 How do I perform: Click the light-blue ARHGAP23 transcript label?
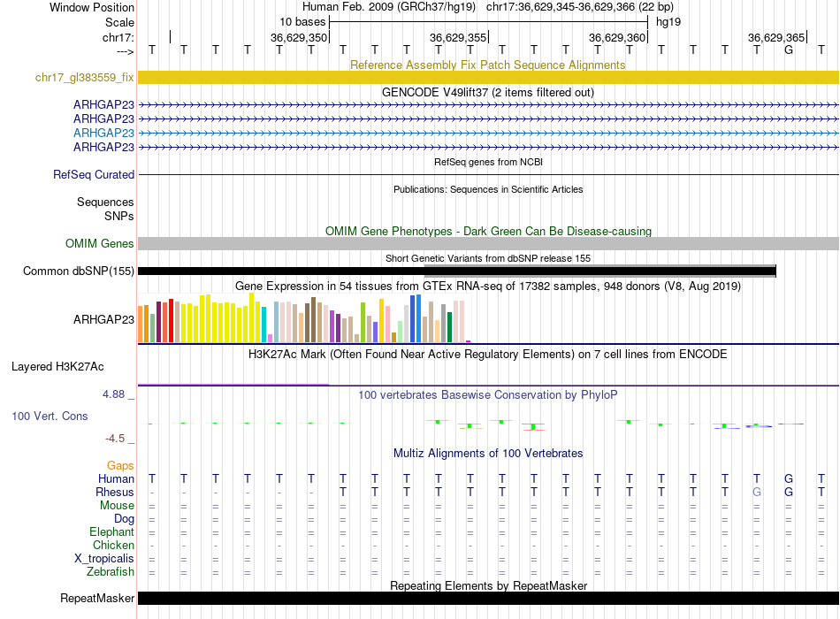(x=103, y=133)
